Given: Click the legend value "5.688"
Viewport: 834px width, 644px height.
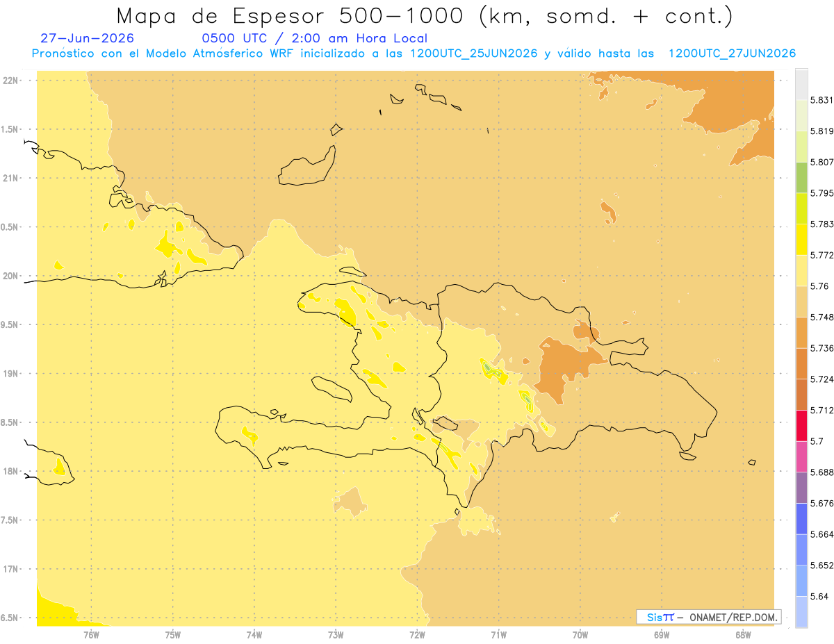Looking at the screenshot, I should click(822, 472).
